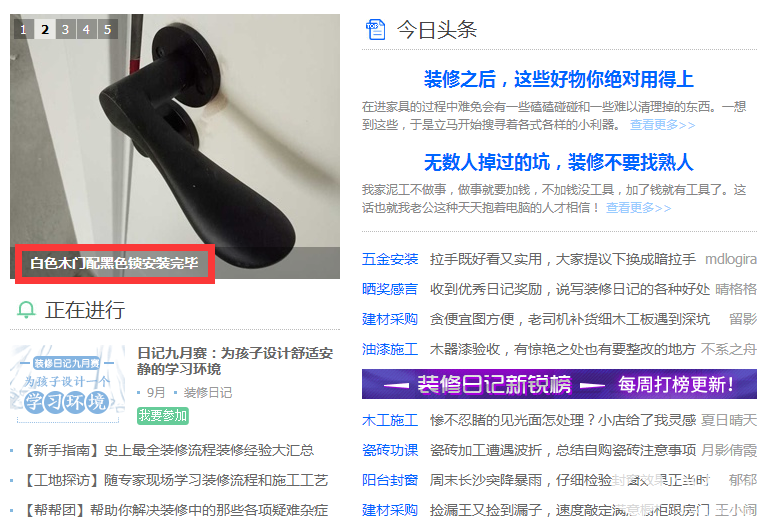Click the 装修日记新锐榜 purple banner

pyautogui.click(x=559, y=384)
